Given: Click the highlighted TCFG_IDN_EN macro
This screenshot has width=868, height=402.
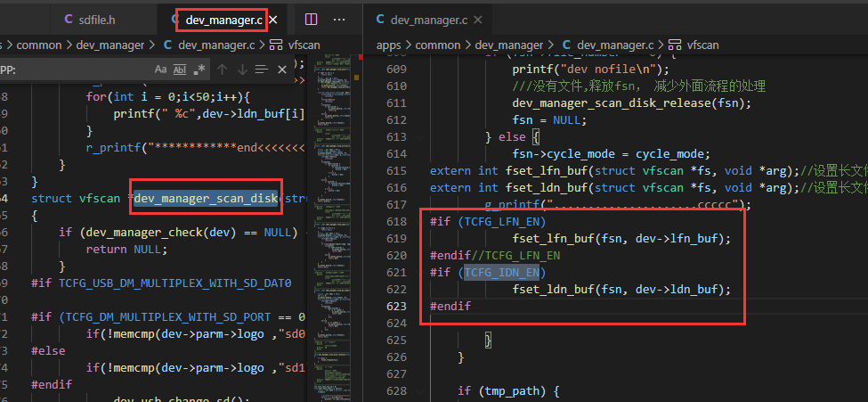Looking at the screenshot, I should click(501, 272).
